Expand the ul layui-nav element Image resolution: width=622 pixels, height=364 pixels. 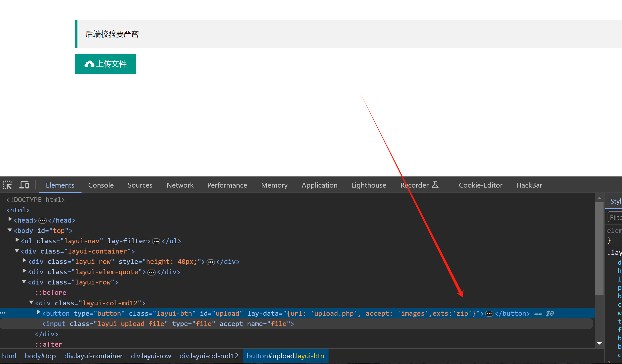[17, 240]
